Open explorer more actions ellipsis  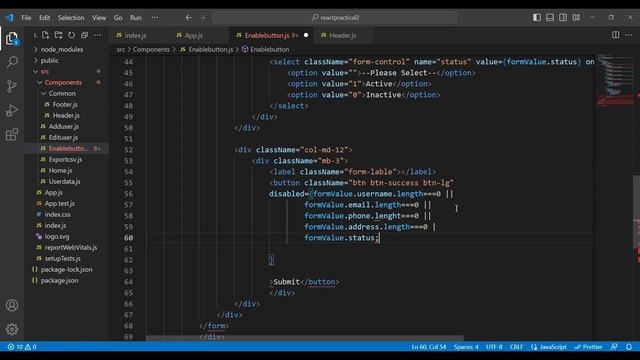(x=98, y=36)
